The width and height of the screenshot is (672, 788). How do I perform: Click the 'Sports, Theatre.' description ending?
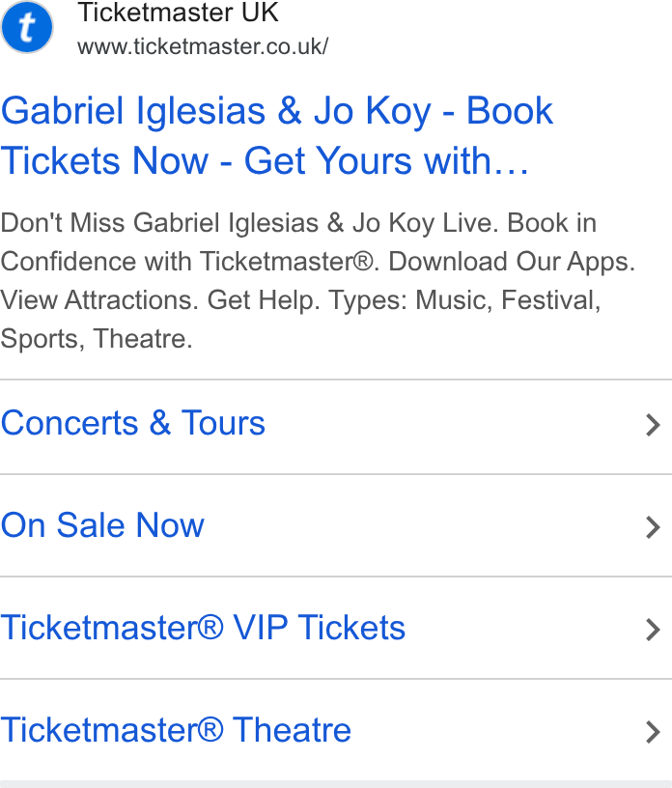click(x=97, y=339)
